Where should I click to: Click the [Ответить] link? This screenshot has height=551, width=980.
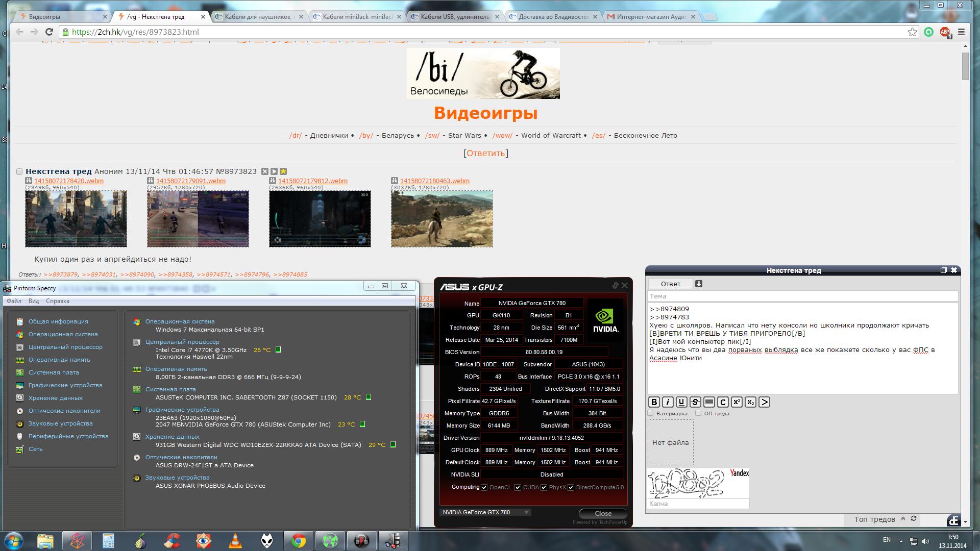click(485, 153)
